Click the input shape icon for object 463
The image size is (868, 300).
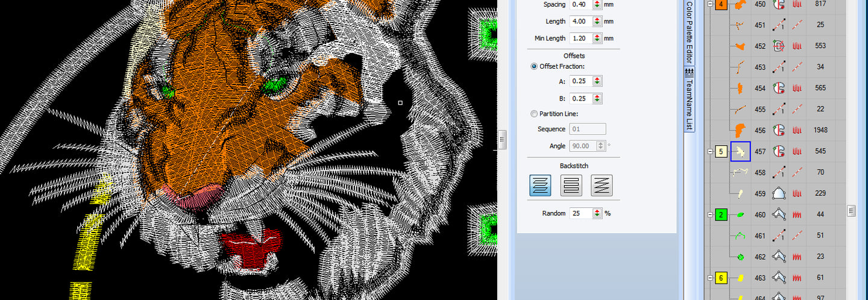click(779, 278)
